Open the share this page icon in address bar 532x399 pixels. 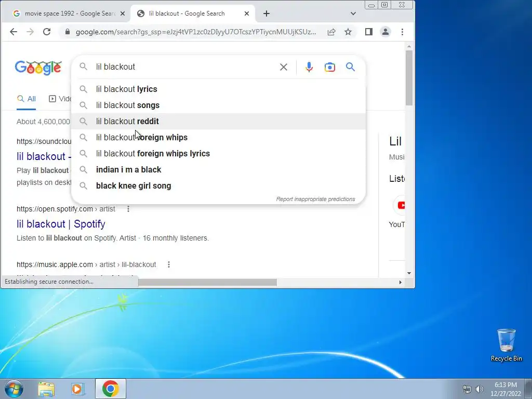pyautogui.click(x=331, y=32)
